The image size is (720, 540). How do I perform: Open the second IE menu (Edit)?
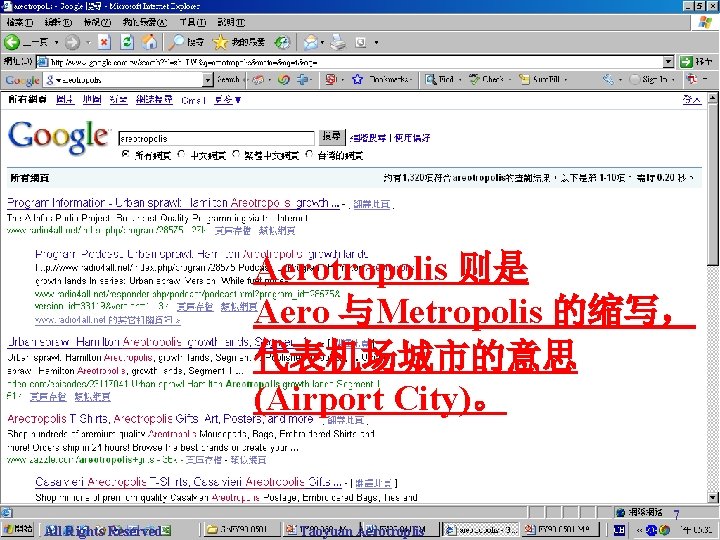click(58, 22)
